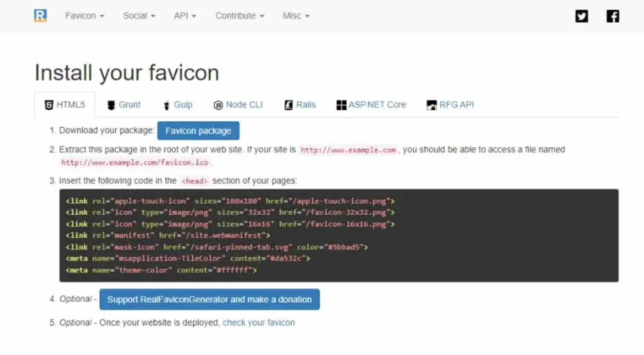This screenshot has width=644, height=355.
Task: Open the Contribute dropdown menu
Action: click(x=240, y=16)
